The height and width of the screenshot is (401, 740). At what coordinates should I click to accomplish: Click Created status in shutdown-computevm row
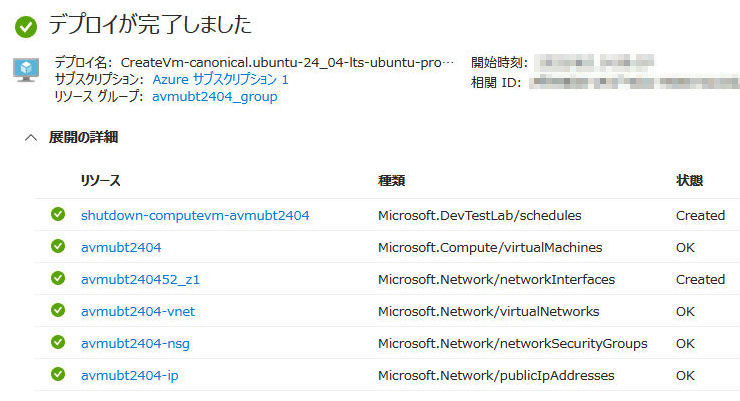tap(700, 216)
